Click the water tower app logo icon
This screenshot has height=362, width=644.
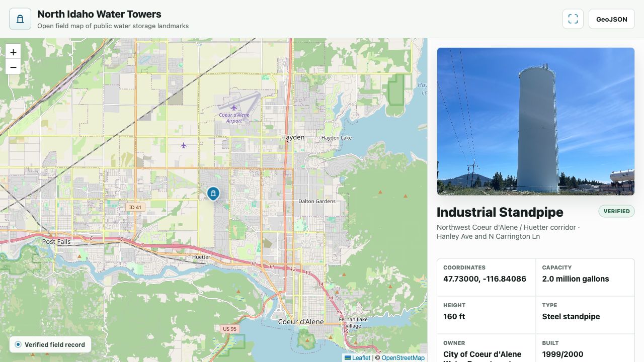20,19
